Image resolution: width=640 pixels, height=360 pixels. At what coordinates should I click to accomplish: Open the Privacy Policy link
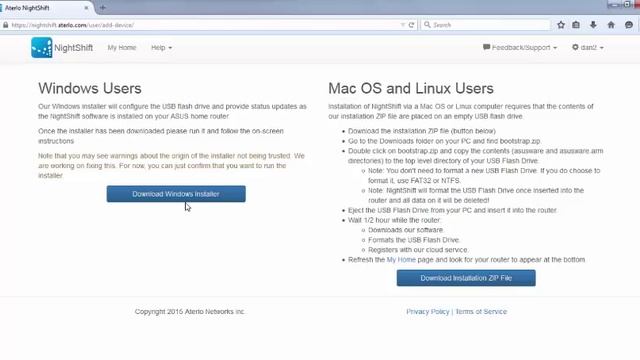427,311
